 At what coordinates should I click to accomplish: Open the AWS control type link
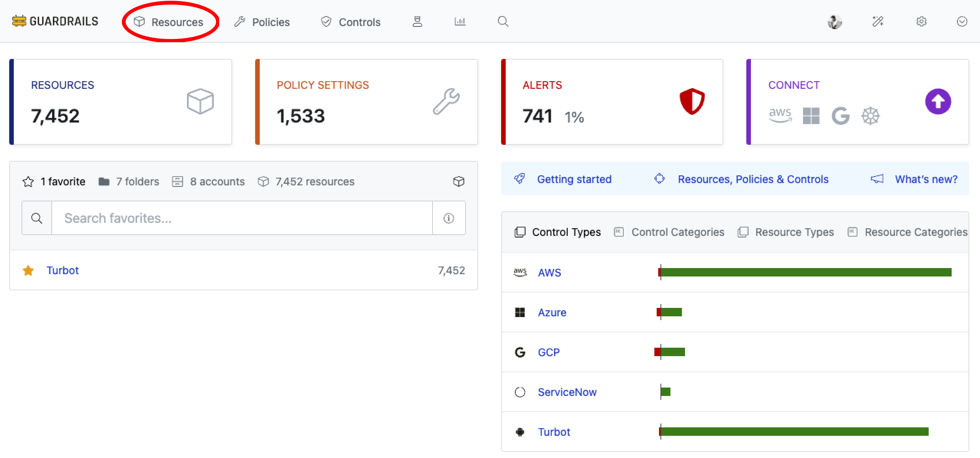[x=549, y=272]
